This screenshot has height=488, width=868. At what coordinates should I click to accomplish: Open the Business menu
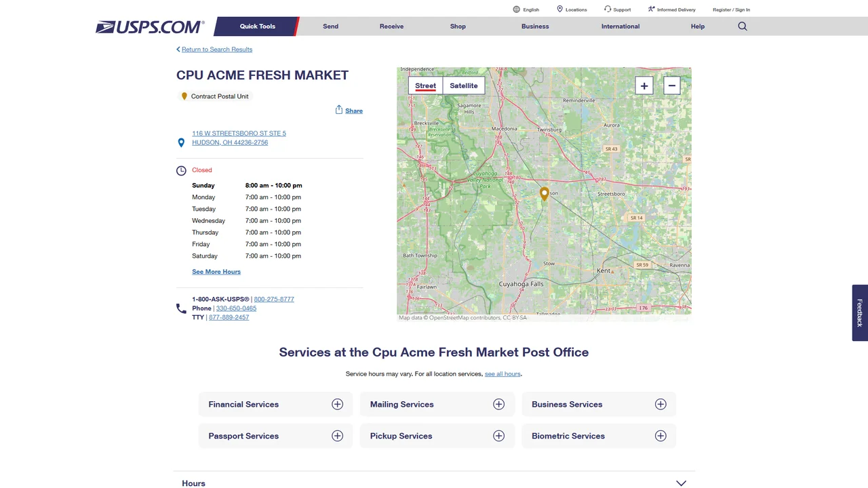[x=535, y=26]
